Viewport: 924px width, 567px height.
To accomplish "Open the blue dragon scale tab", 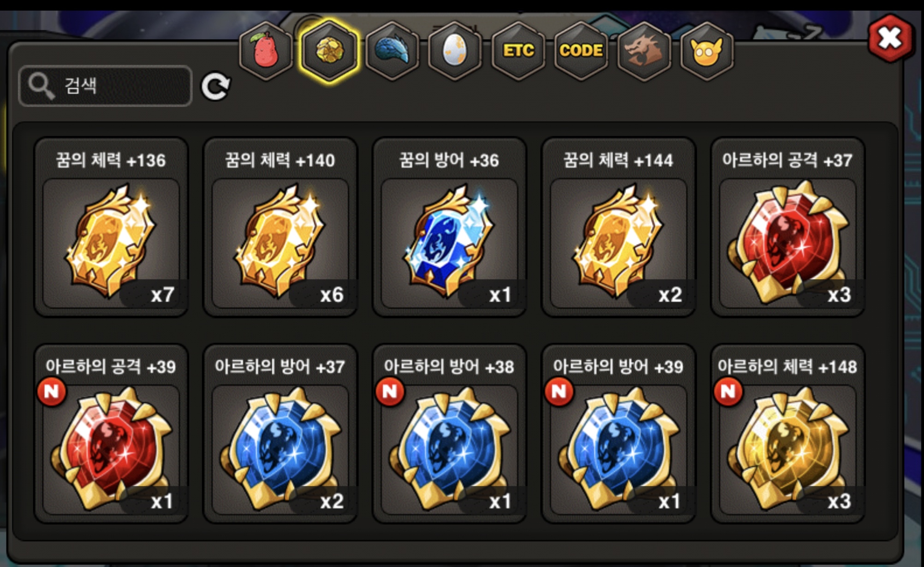I will pyautogui.click(x=392, y=51).
